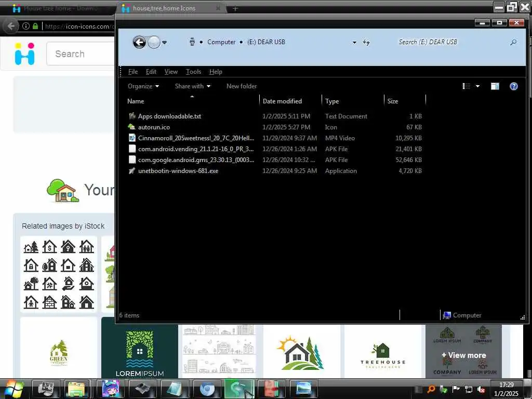Click the Computer icon in status bar
The height and width of the screenshot is (399, 532).
(x=447, y=315)
